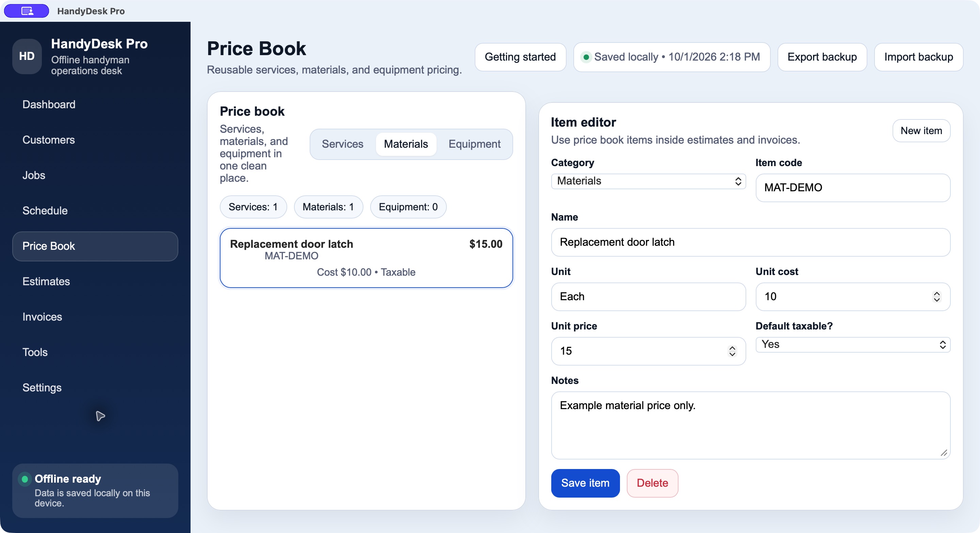Go to Customers in the sidebar
Image resolution: width=980 pixels, height=533 pixels.
point(95,140)
